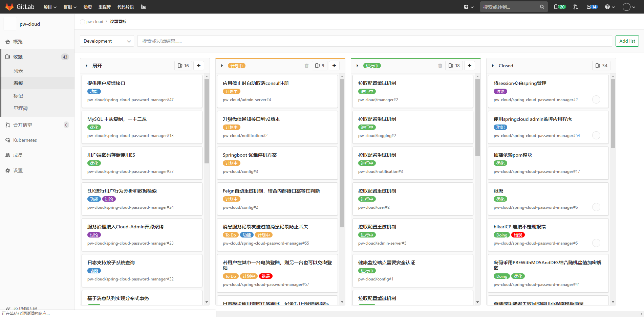
Task: Collapse the Closed board list
Action: pos(493,66)
